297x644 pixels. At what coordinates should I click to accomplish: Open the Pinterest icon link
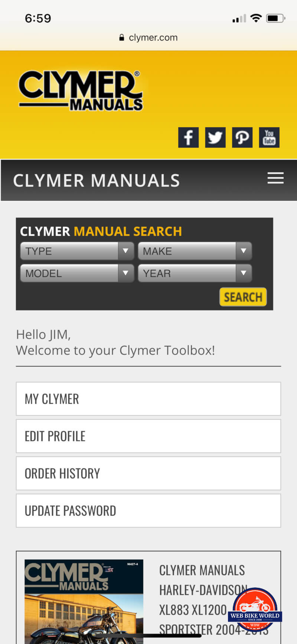click(x=242, y=138)
